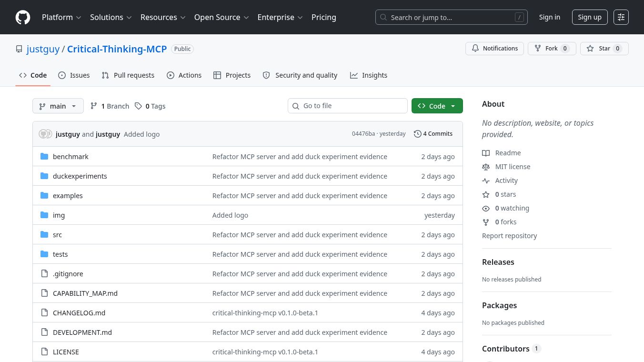
Task: Click the file icon beside CAPABILITY_MAP.md
Action: click(44, 293)
